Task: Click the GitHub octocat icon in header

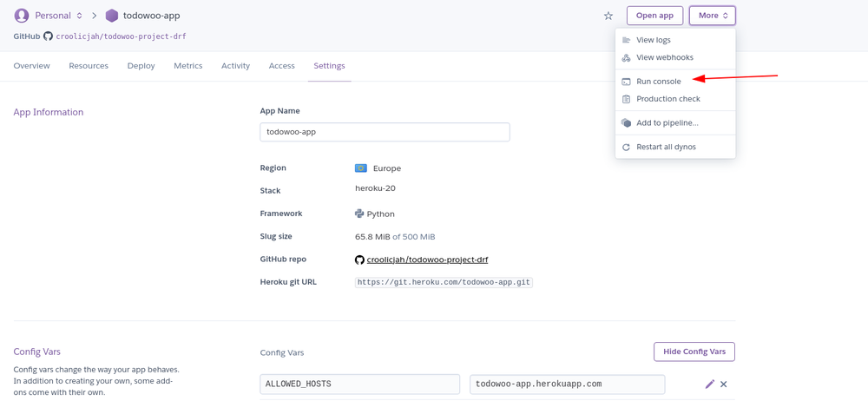Action: point(48,36)
